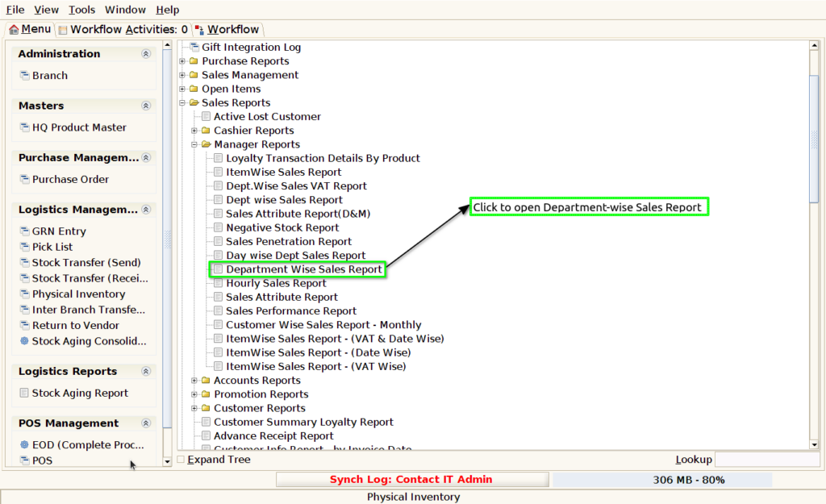
Task: Click the Sales Performance Report document icon
Action: [x=218, y=310]
